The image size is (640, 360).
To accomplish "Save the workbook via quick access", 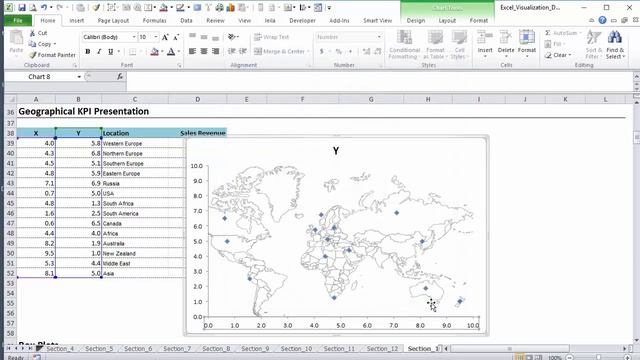I will tap(22, 7).
